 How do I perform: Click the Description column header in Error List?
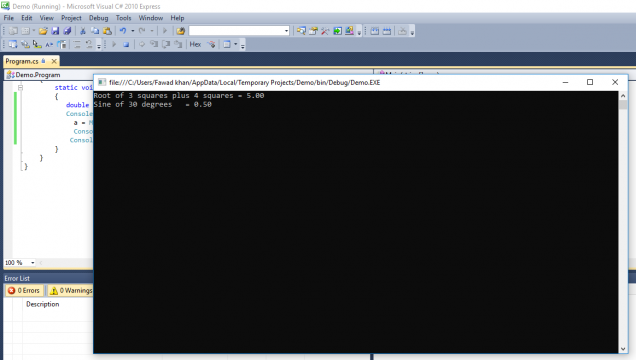(x=43, y=304)
